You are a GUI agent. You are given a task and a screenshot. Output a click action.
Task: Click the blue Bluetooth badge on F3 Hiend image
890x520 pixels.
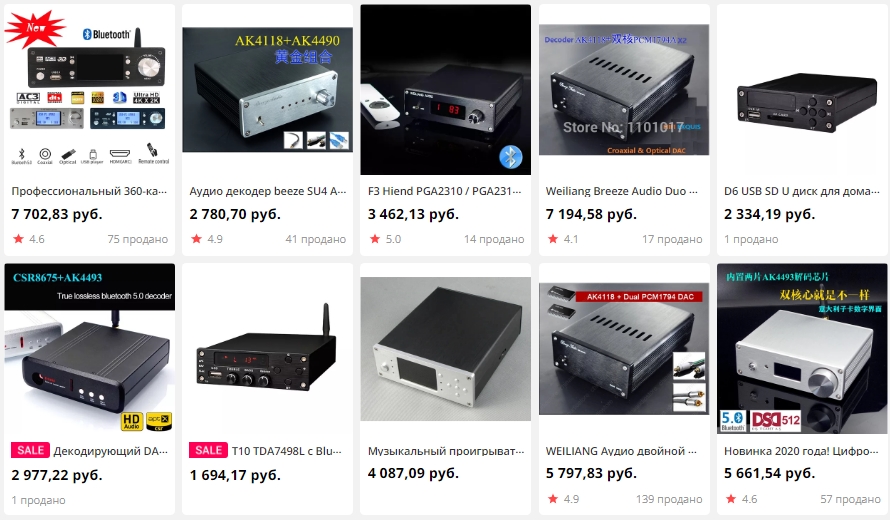point(510,157)
